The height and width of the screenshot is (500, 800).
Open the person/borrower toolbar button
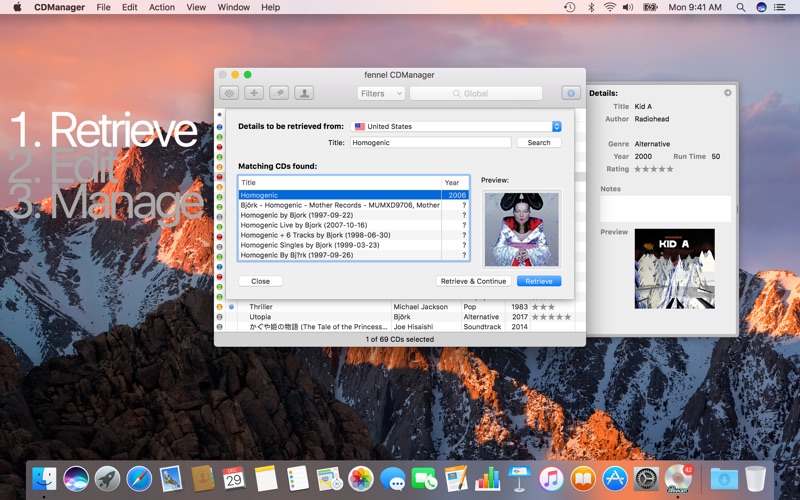(x=304, y=93)
